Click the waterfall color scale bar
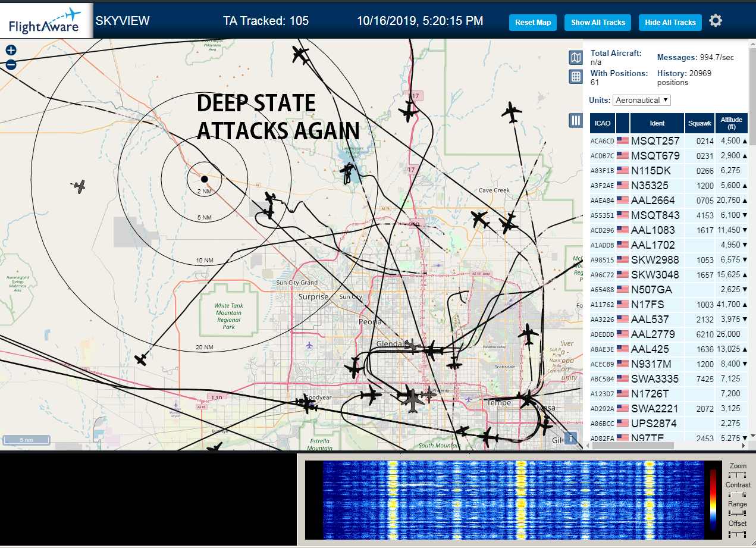The width and height of the screenshot is (756, 548). pyautogui.click(x=714, y=499)
